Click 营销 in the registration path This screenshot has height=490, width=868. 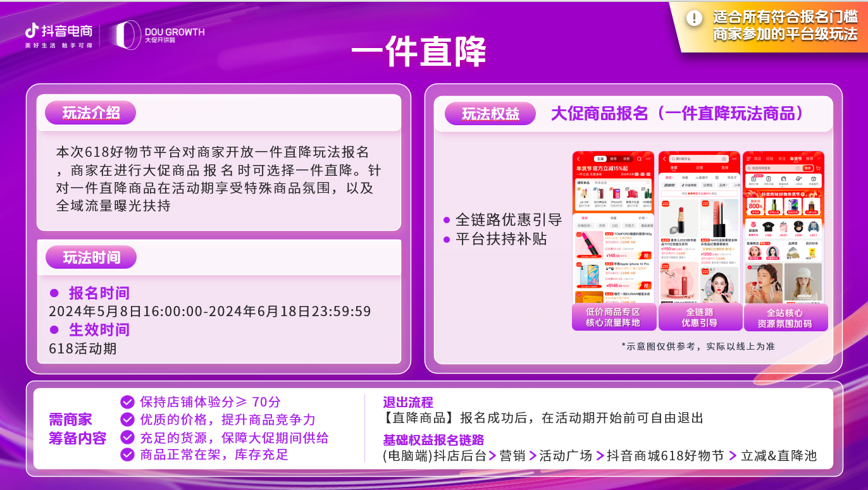pyautogui.click(x=512, y=455)
